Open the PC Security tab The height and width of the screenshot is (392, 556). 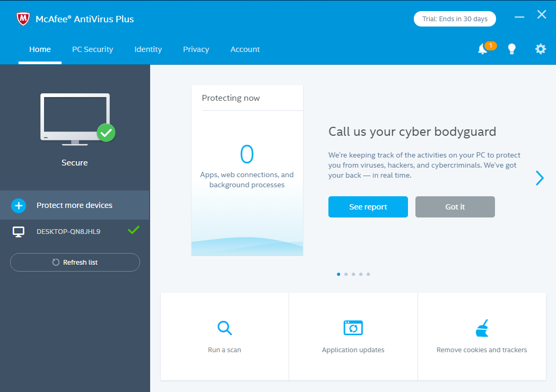pyautogui.click(x=92, y=50)
